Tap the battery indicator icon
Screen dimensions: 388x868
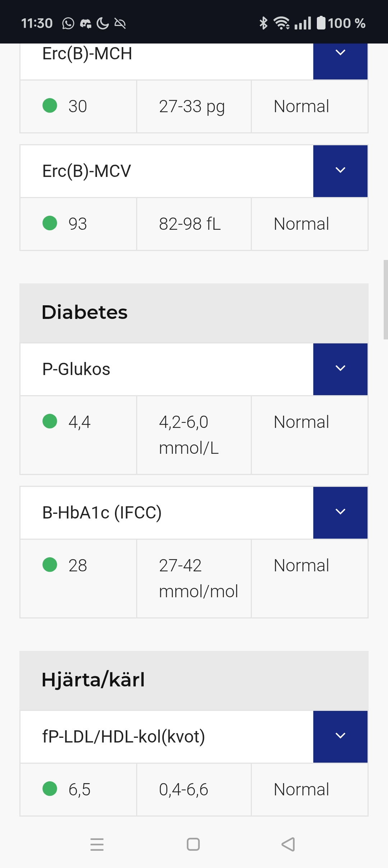coord(321,23)
